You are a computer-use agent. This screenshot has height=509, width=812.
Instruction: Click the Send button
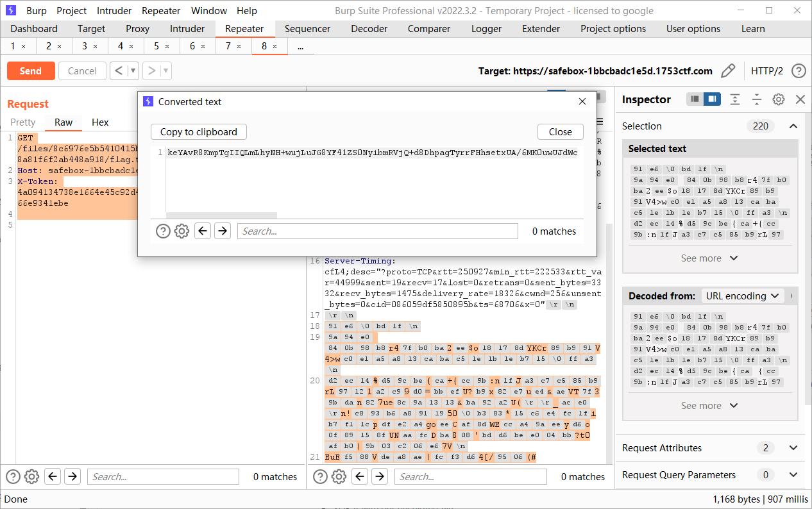coord(30,71)
